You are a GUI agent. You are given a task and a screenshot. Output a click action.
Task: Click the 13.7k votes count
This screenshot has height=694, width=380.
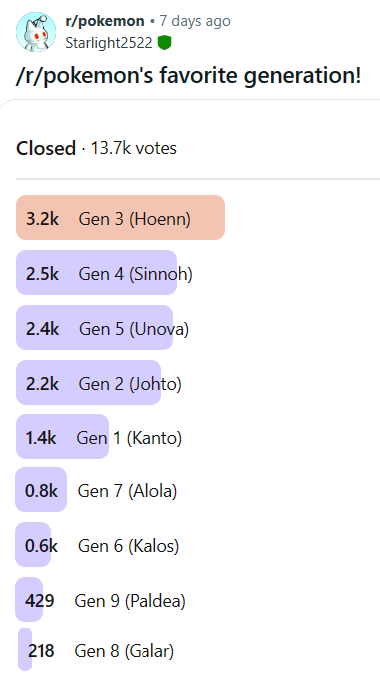(x=134, y=148)
